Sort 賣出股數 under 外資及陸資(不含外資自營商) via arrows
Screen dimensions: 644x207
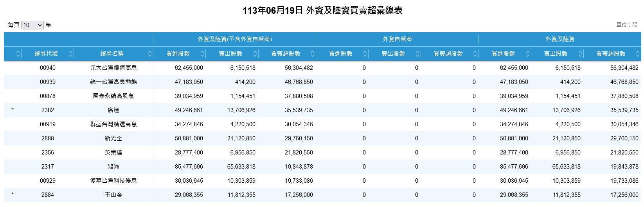point(255,54)
